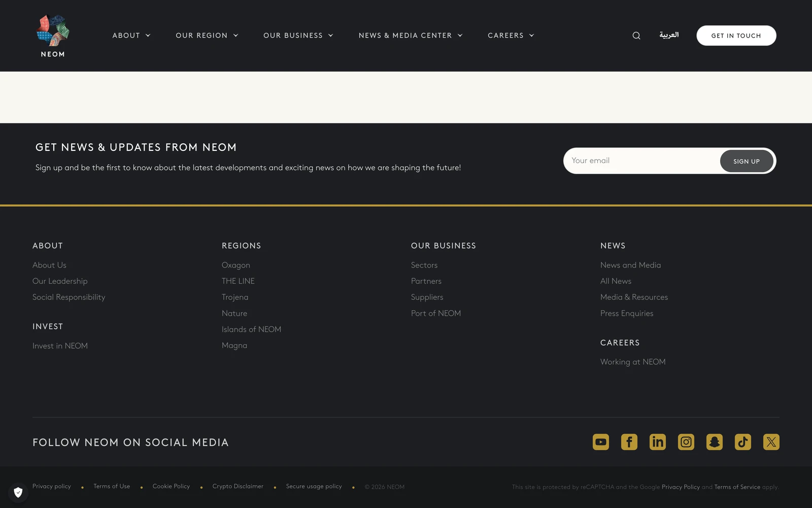This screenshot has height=508, width=812.
Task: Click the "© 2026 NEOM" copyright text
Action: [x=385, y=487]
